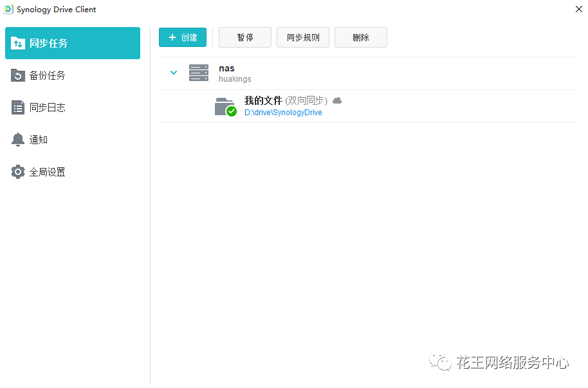Close the Synology Drive Client window
This screenshot has height=388, width=588.
pos(579,9)
